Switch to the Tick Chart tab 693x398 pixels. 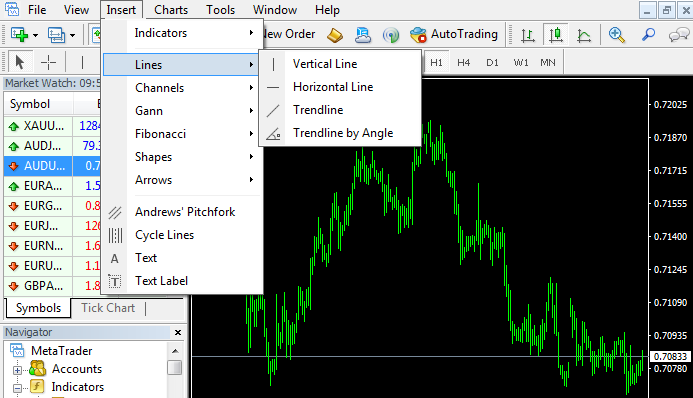[108, 308]
